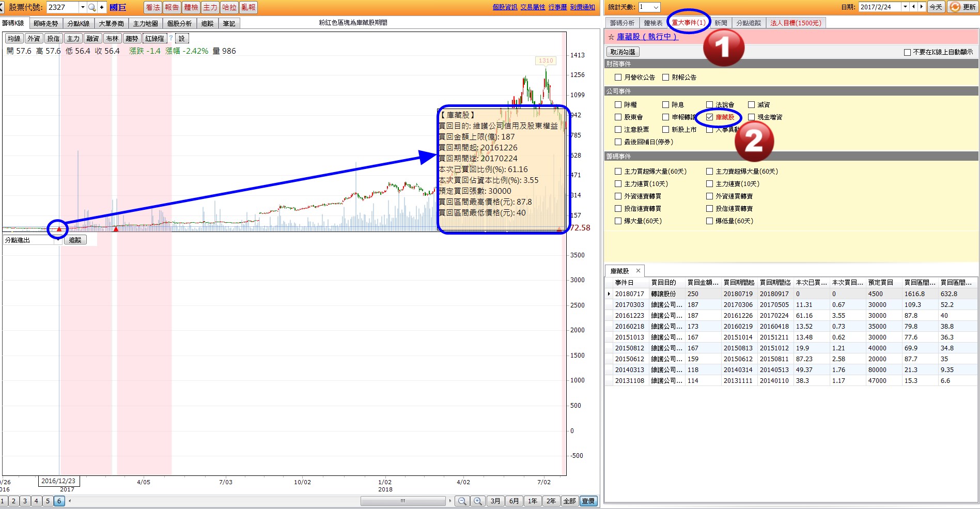Check 不要在K線上自動顯示 option

coord(907,52)
